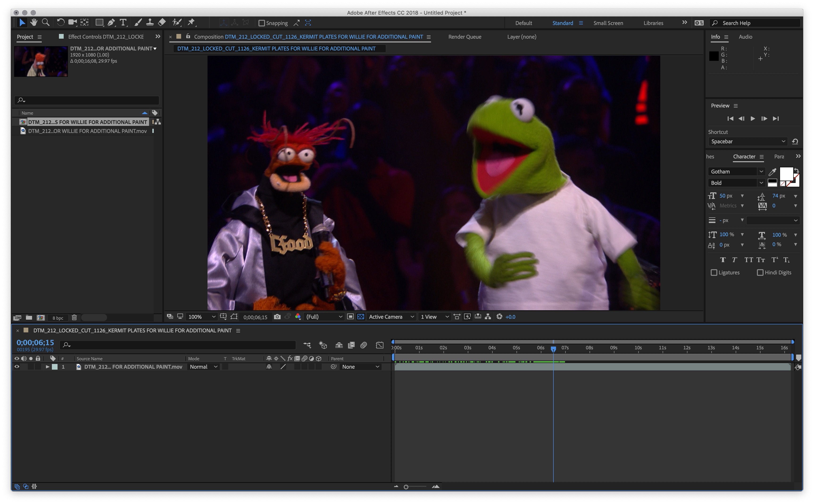Hide layer 1 using its eye icon
The image size is (814, 504).
tap(17, 367)
